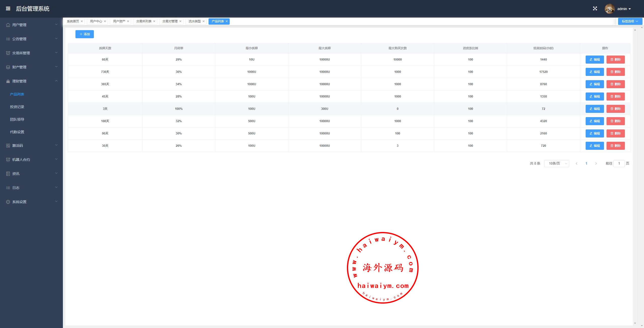
Task: Click the admin avatar picture
Action: click(x=610, y=9)
